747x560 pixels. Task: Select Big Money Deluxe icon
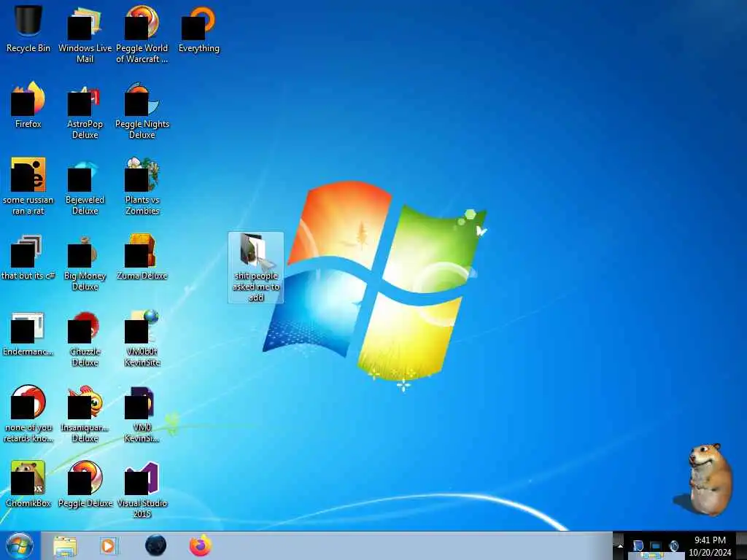[x=85, y=262]
